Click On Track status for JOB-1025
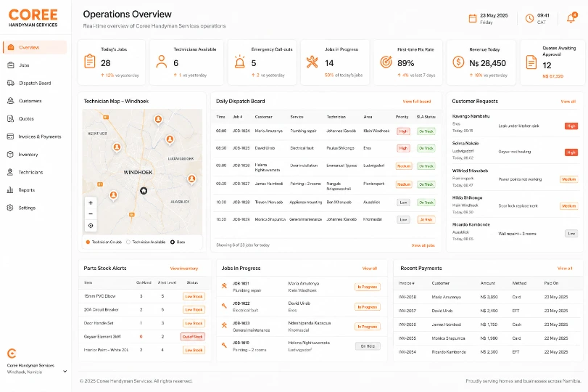Screen dimensions: 588x392 [426, 148]
